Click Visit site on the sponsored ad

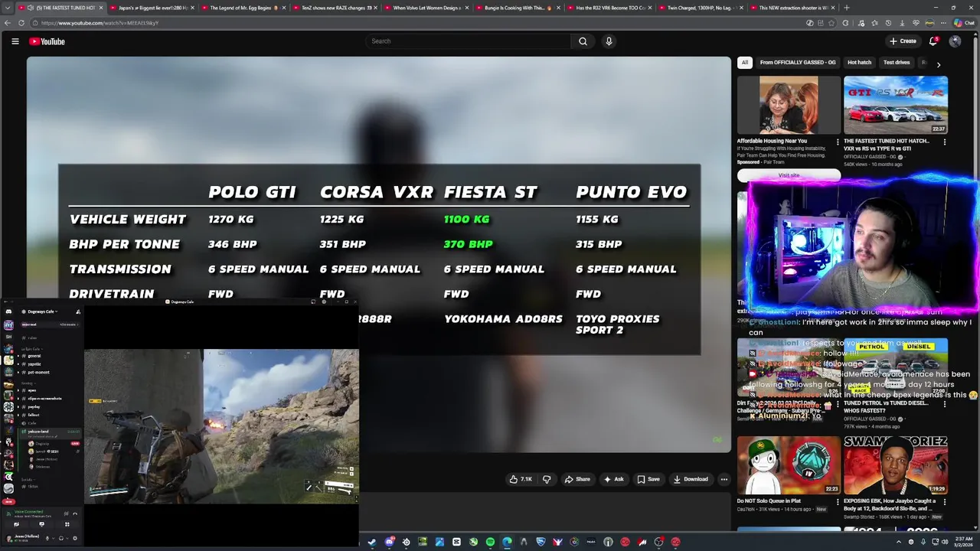coord(789,175)
